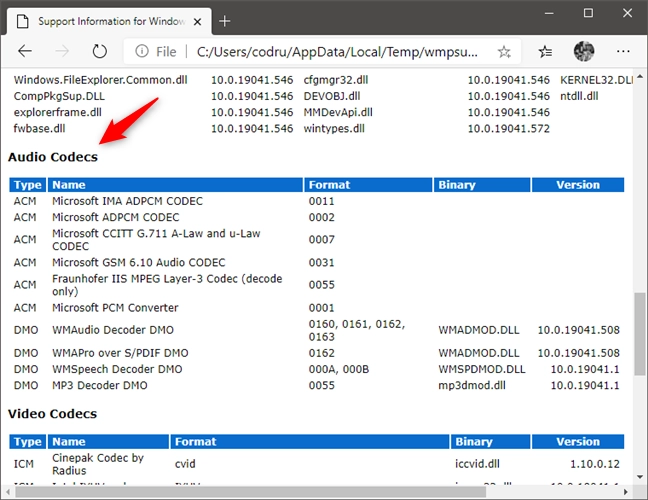648x500 pixels.
Task: Select Microsoft IMA ADPCM CODEC text
Action: coord(127,201)
